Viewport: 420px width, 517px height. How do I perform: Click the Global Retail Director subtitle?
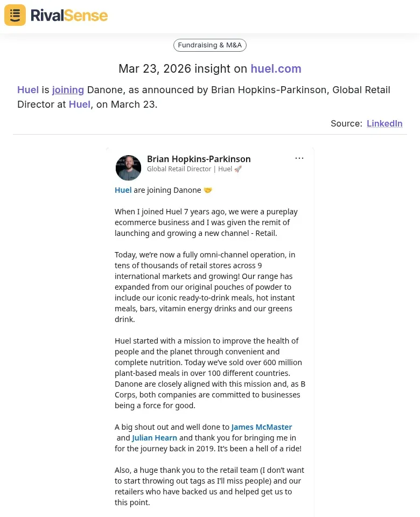point(179,169)
